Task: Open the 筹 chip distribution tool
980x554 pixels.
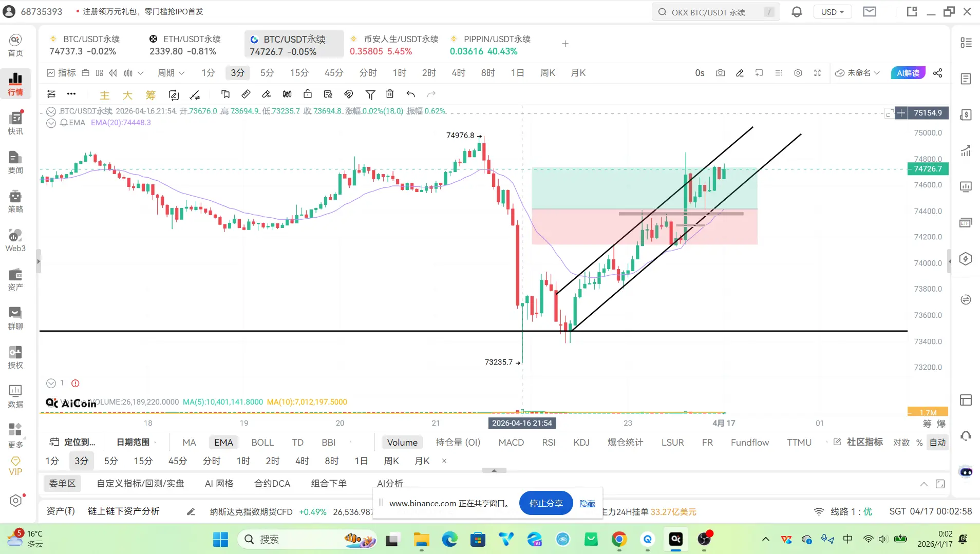Action: pyautogui.click(x=150, y=95)
